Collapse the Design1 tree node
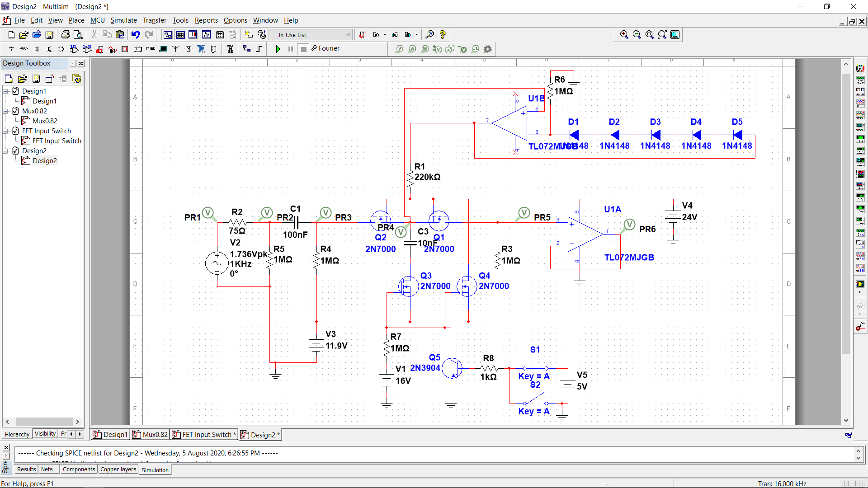The width and height of the screenshot is (868, 488). (6, 91)
